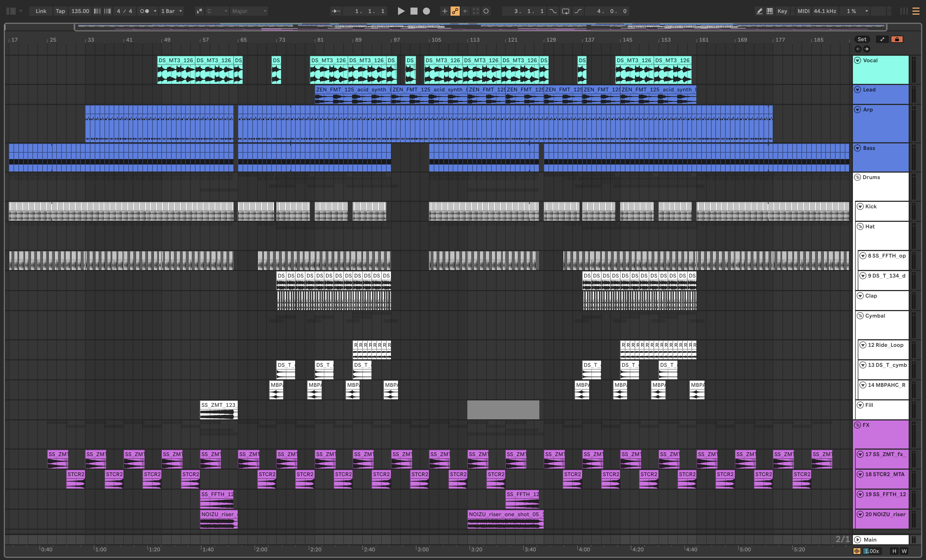
Task: Click the Set locator button
Action: click(x=862, y=39)
